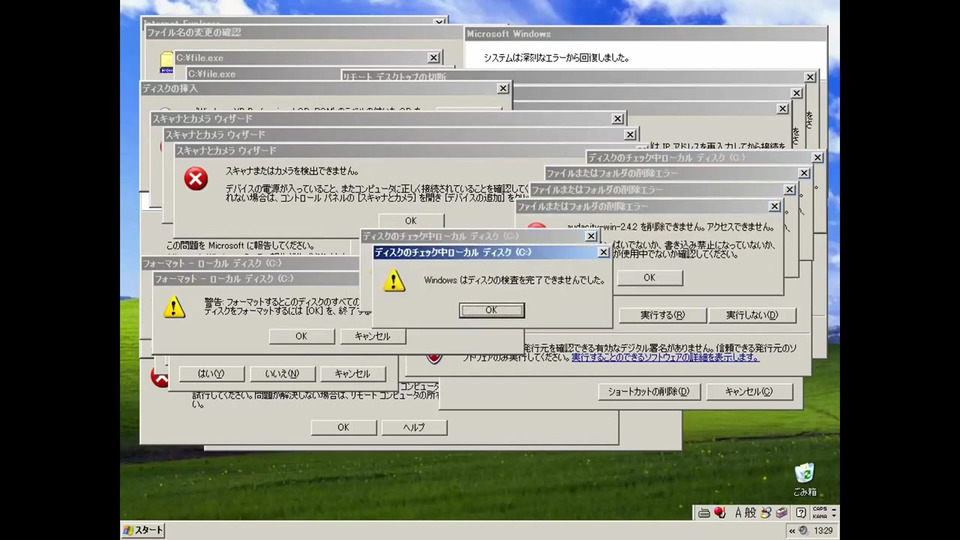The width and height of the screenshot is (960, 540).
Task: Click 実行する(R) button
Action: [x=662, y=315]
